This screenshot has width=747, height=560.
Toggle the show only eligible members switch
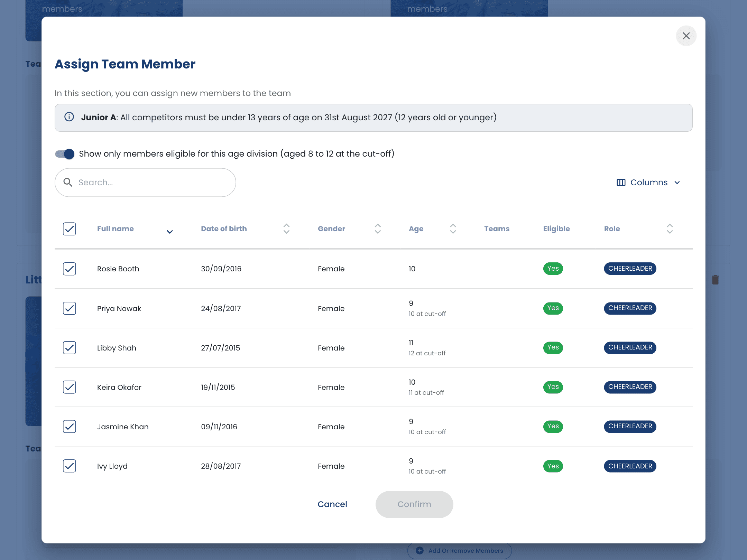coord(65,154)
